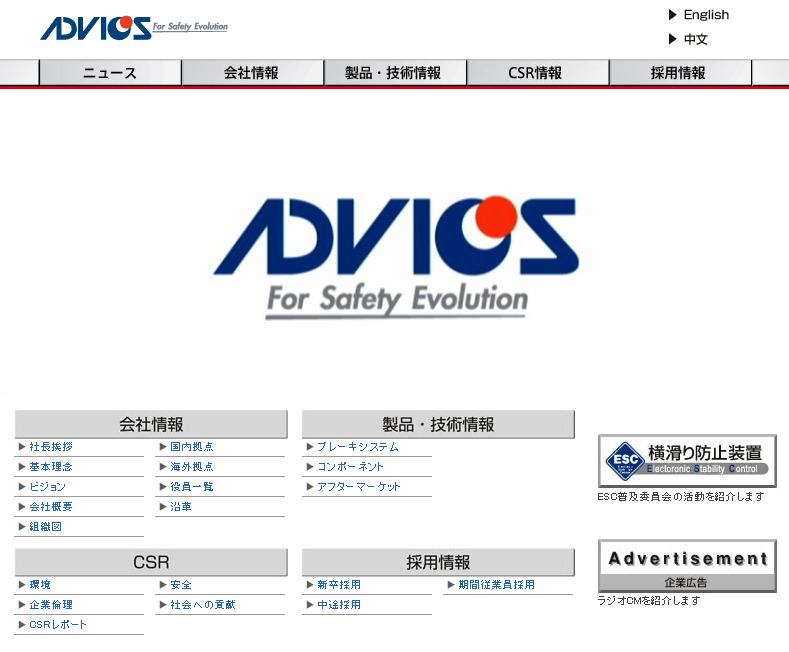Click the ESC 横滑り防止装置 banner
Screen dimensions: 789x652
pyautogui.click(x=687, y=461)
